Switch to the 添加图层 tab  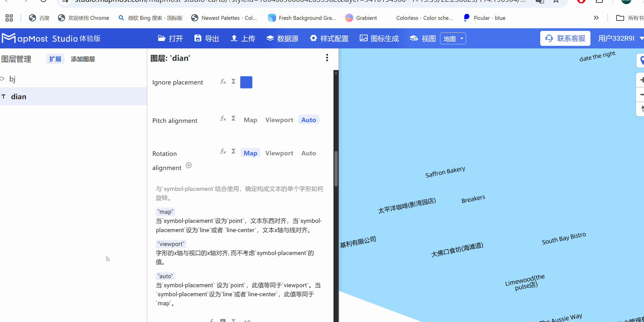83,59
